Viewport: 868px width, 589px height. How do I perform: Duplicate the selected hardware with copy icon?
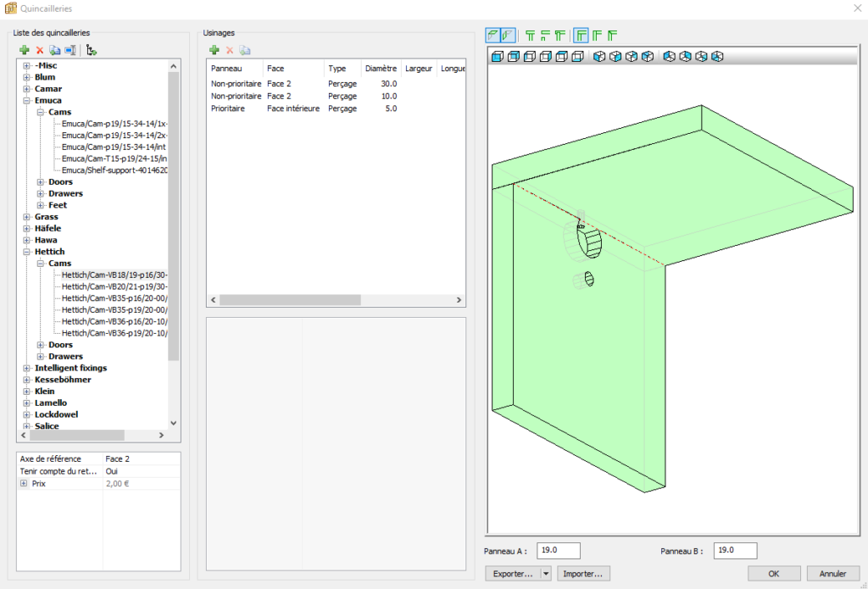pyautogui.click(x=55, y=51)
